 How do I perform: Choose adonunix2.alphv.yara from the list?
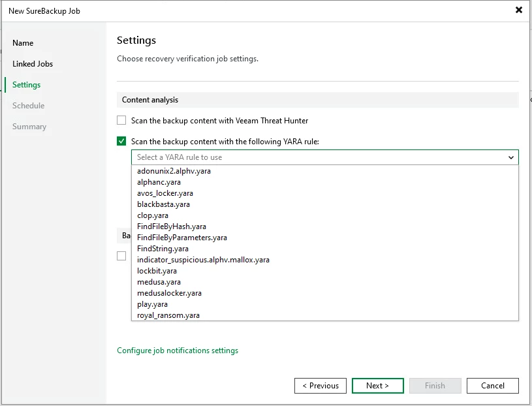(x=174, y=171)
